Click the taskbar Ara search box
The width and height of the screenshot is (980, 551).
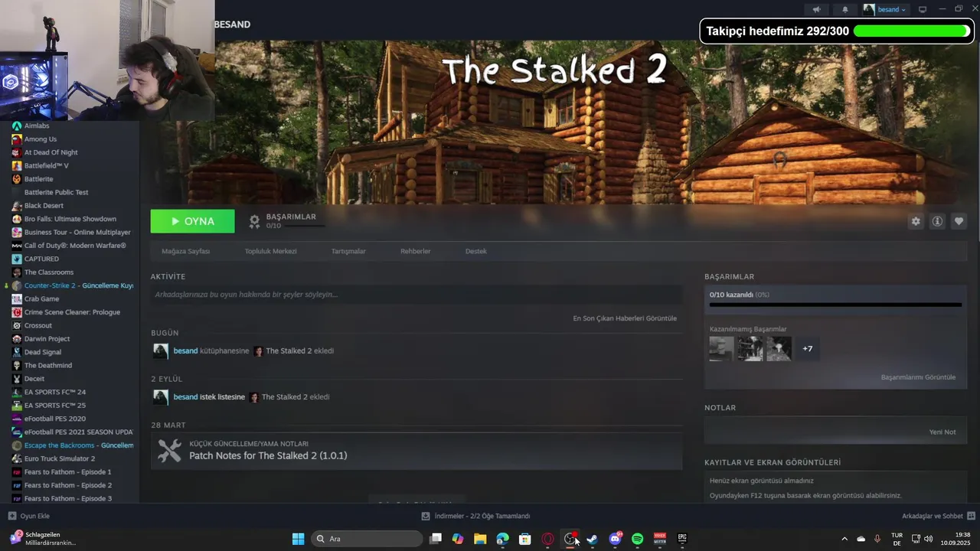367,539
